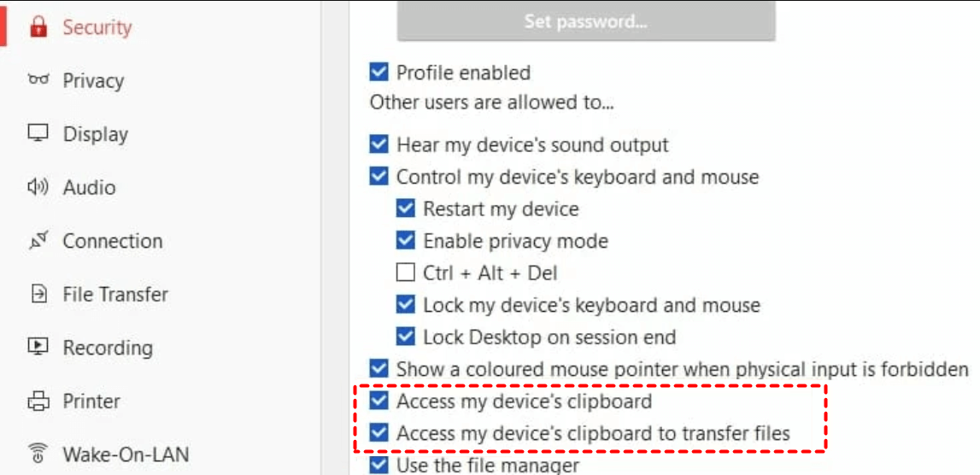Enable the Ctrl + Alt + Del checkbox
The image size is (980, 475).
pos(406,273)
